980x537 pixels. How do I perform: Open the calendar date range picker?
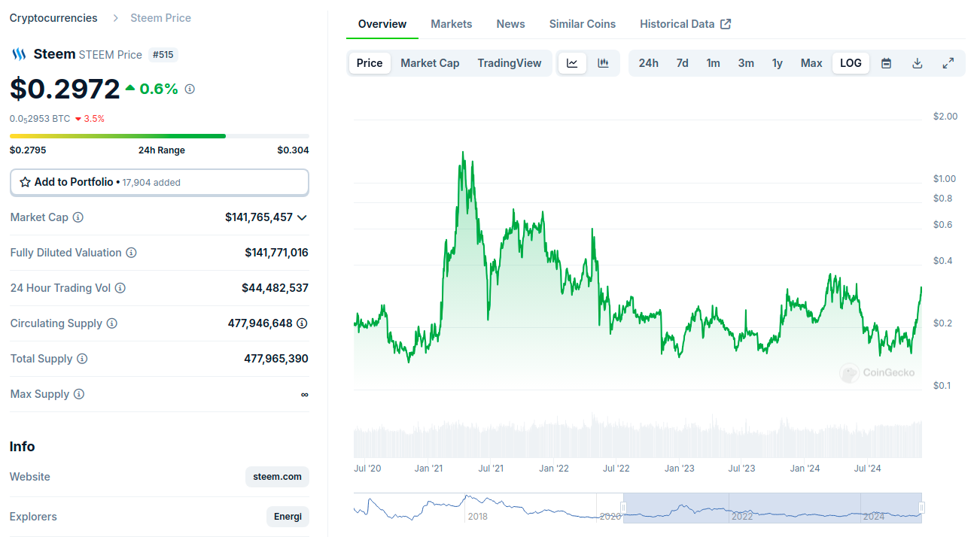[887, 63]
